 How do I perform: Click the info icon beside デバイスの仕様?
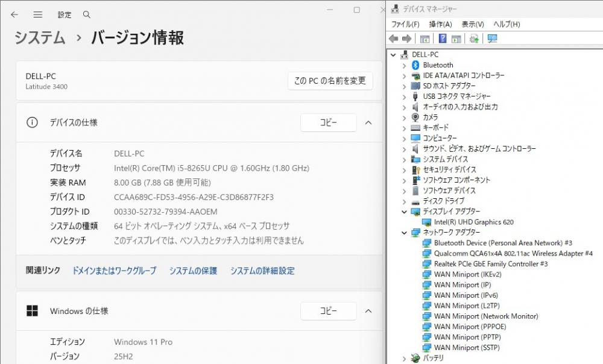pos(32,122)
